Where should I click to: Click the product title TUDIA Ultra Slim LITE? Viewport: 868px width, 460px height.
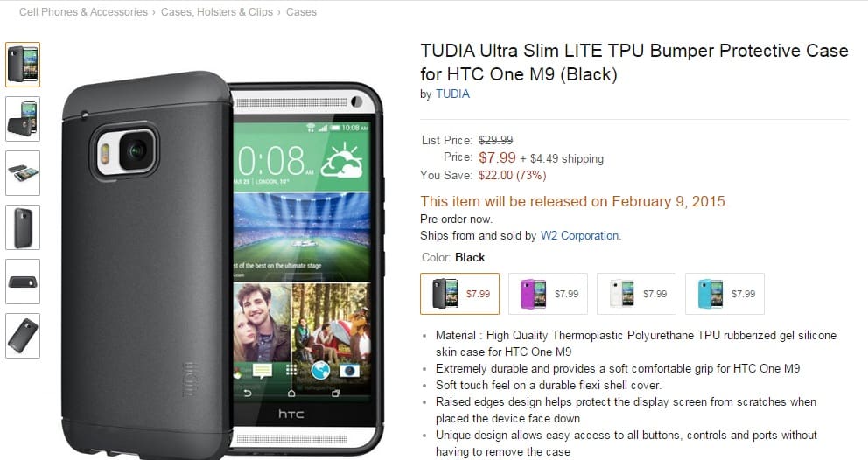coord(633,62)
